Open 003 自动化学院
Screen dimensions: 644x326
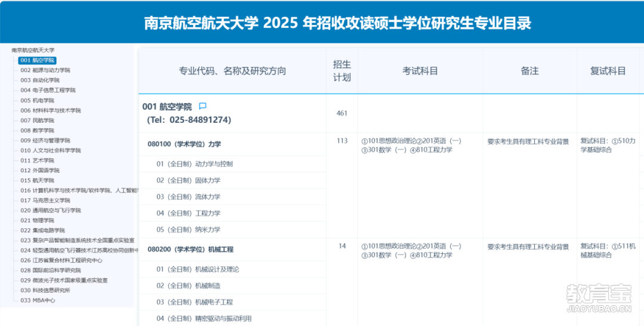click(40, 80)
